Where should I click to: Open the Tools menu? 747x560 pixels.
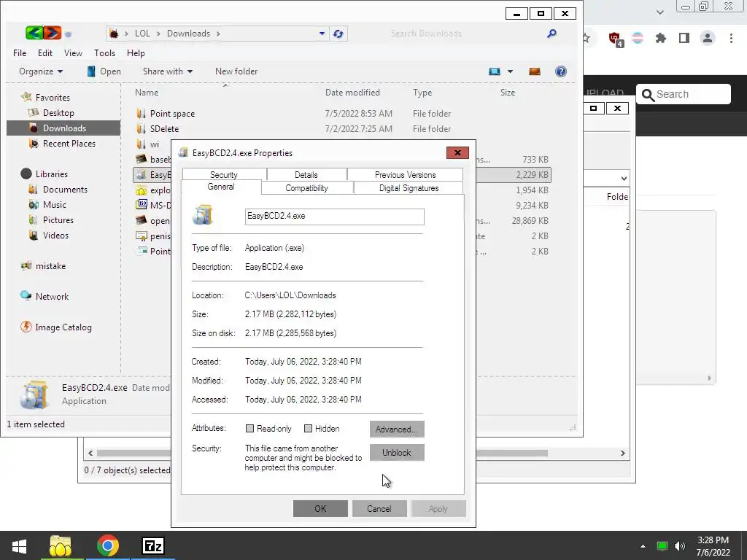(104, 52)
